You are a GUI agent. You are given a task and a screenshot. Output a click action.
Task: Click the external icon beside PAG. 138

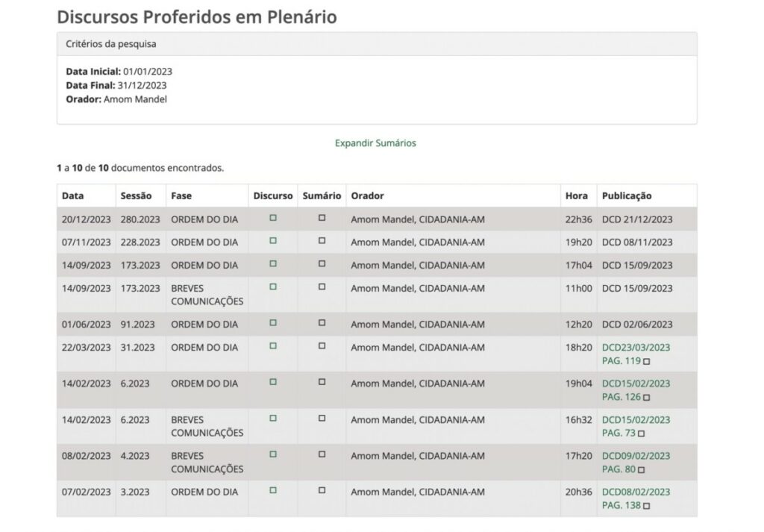coord(646,506)
